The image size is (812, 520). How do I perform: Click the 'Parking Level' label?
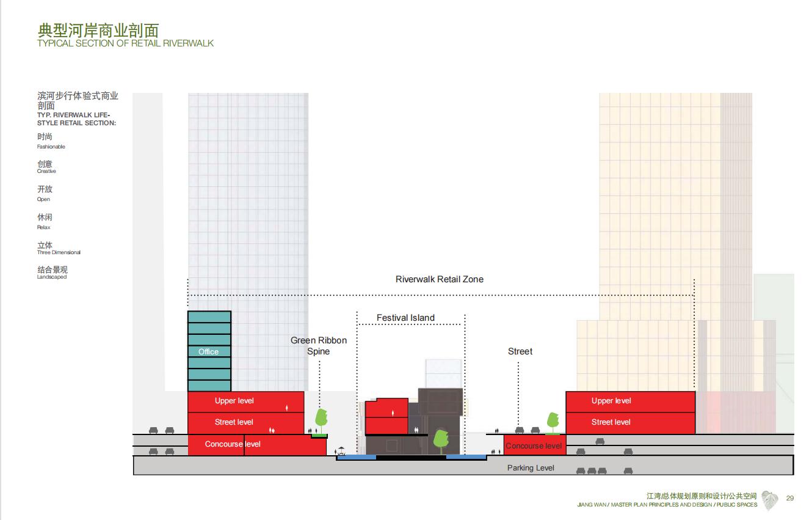pyautogui.click(x=531, y=468)
